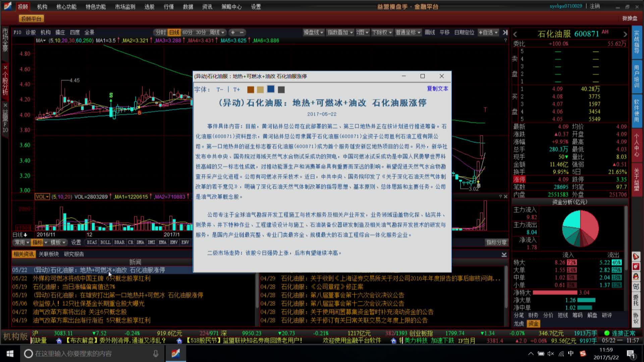The height and width of the screenshot is (362, 644).
Task: Open Windows Start menu
Action: pyautogui.click(x=10, y=354)
